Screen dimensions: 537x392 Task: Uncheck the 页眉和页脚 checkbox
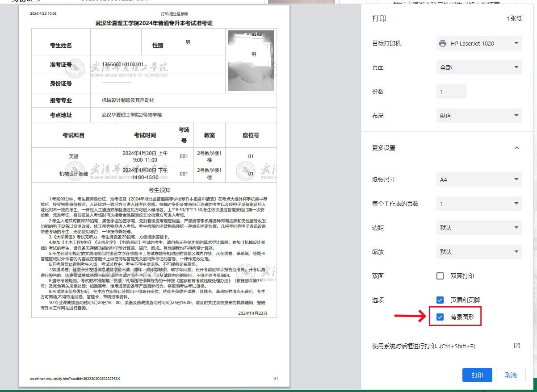[x=440, y=300]
